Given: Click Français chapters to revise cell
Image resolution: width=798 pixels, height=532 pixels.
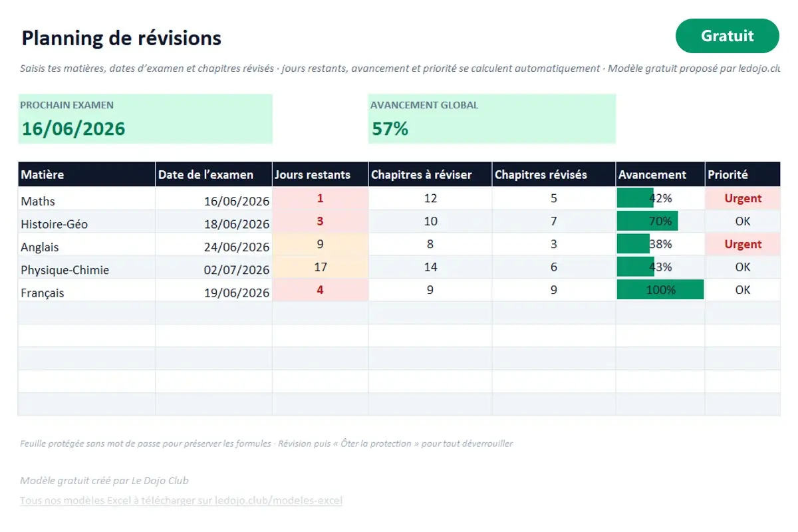Looking at the screenshot, I should click(430, 291).
